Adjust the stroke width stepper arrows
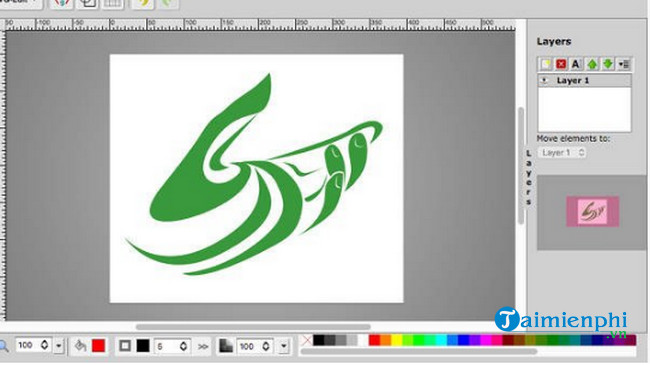 click(184, 346)
